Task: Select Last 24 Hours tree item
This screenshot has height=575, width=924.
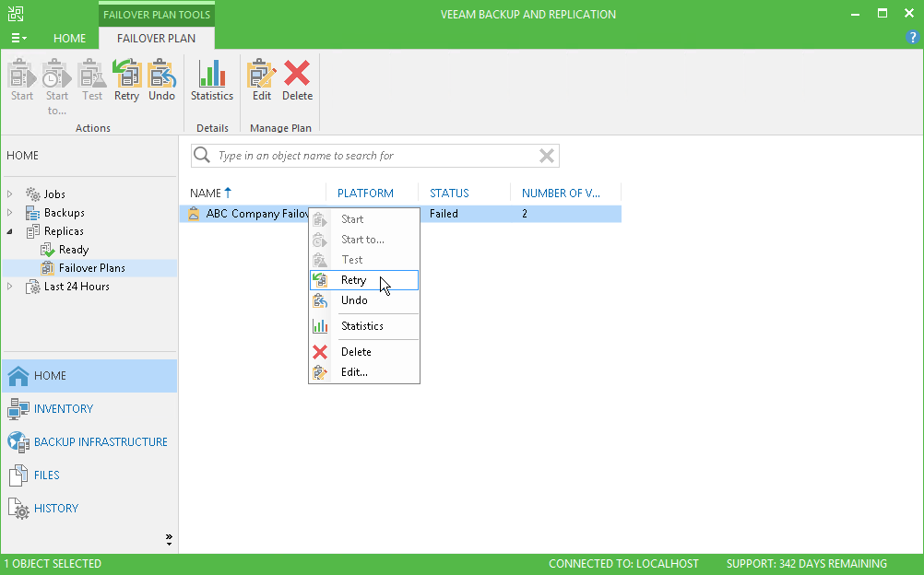Action: coord(77,287)
